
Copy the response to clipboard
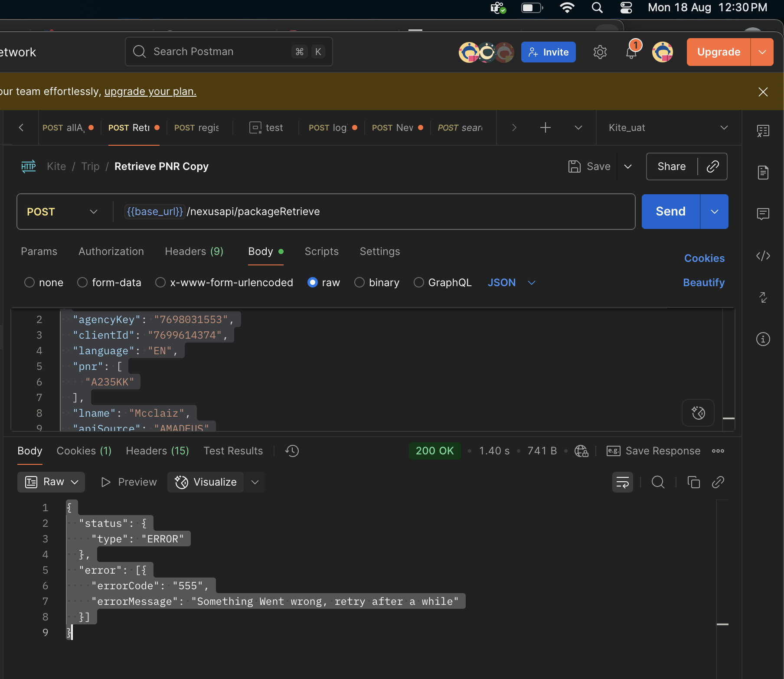(x=693, y=482)
